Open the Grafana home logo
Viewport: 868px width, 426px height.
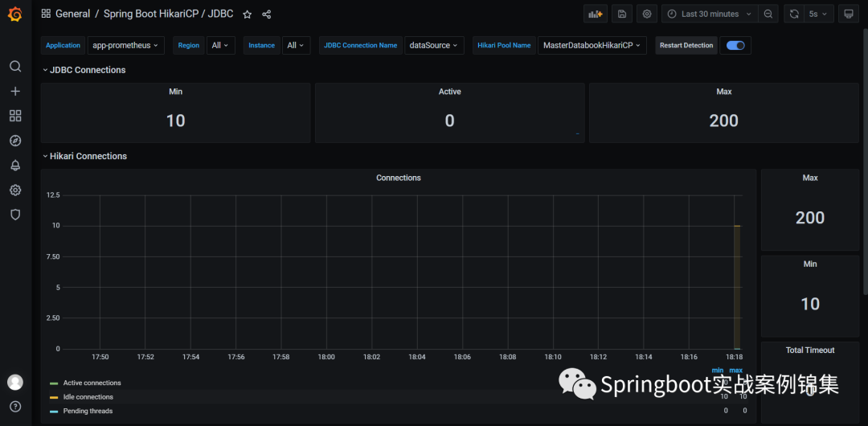pyautogui.click(x=15, y=14)
